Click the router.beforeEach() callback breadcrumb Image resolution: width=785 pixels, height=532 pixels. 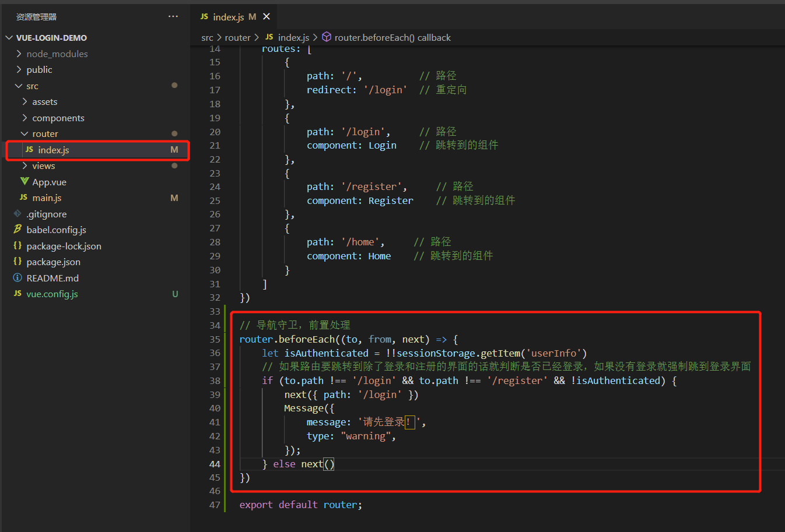click(x=392, y=38)
